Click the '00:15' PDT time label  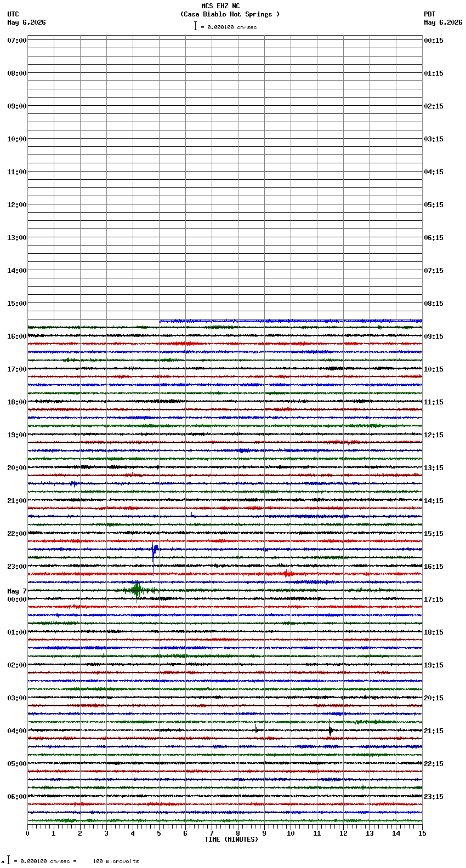(x=434, y=41)
